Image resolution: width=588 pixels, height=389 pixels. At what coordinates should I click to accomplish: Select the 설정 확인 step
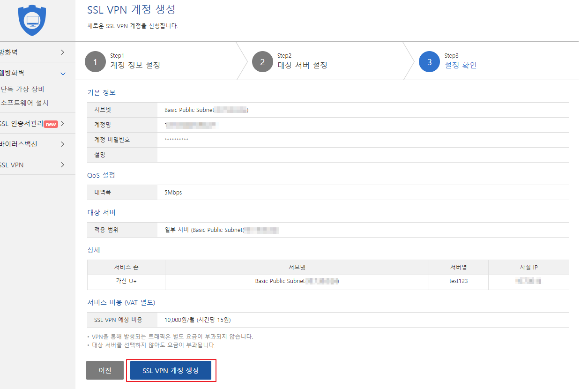click(x=461, y=65)
